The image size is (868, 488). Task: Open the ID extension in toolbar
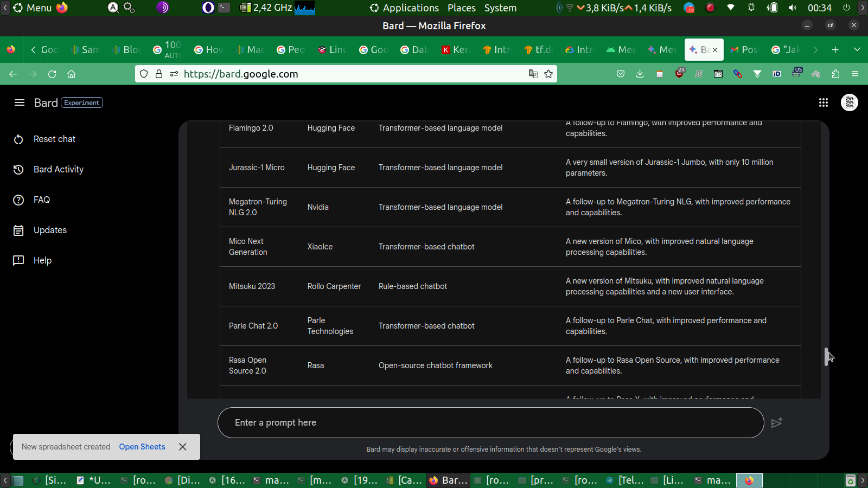777,74
